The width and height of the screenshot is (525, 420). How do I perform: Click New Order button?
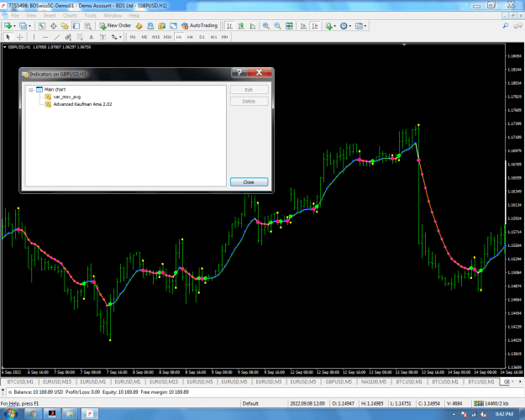point(115,26)
